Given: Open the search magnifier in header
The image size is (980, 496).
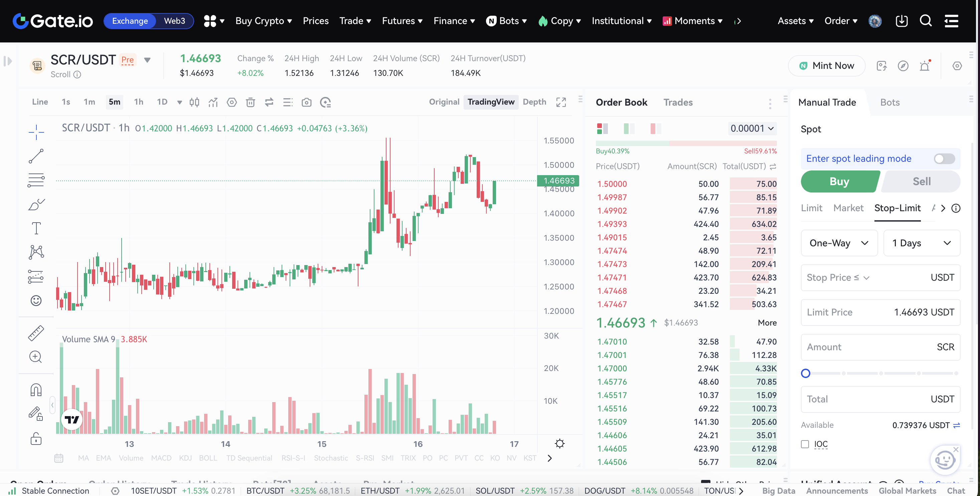Looking at the screenshot, I should [x=925, y=21].
